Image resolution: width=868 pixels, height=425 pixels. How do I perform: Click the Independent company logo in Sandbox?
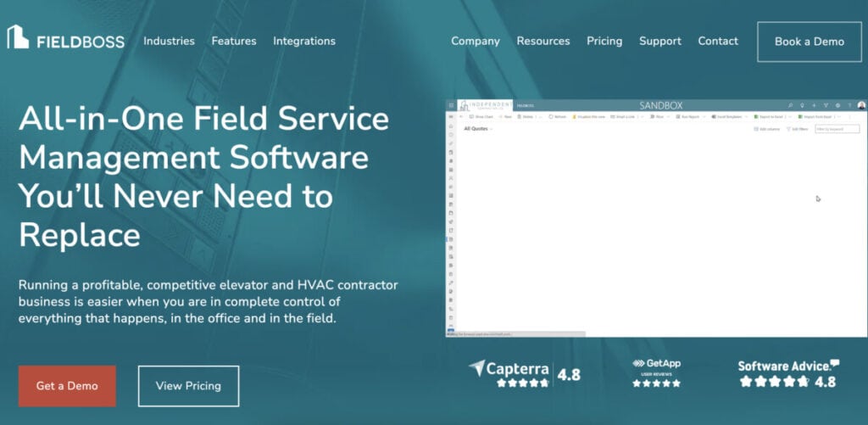[x=486, y=105]
